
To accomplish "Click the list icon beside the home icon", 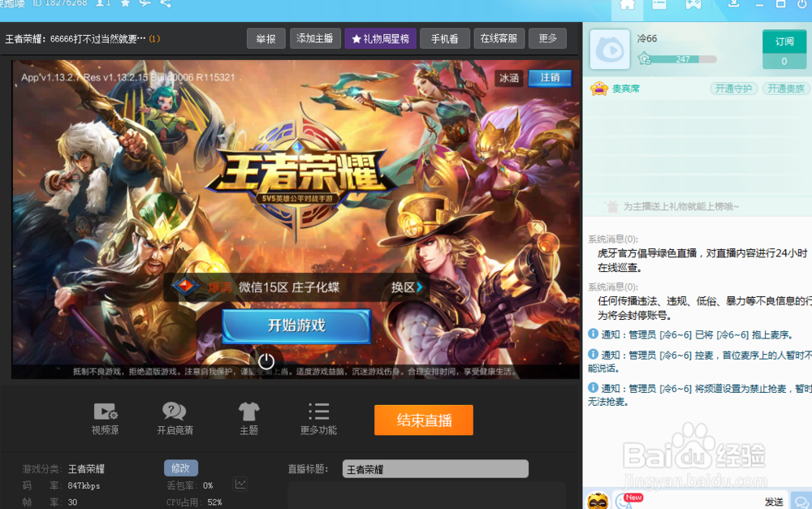I will [659, 5].
